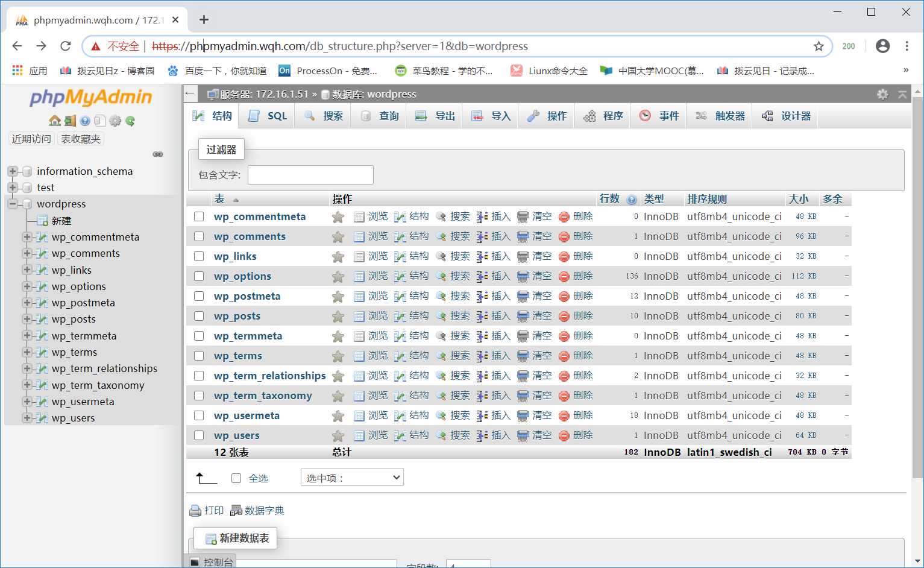Click the browser address bar URL
Screen dimensions: 924x568
[x=339, y=46]
